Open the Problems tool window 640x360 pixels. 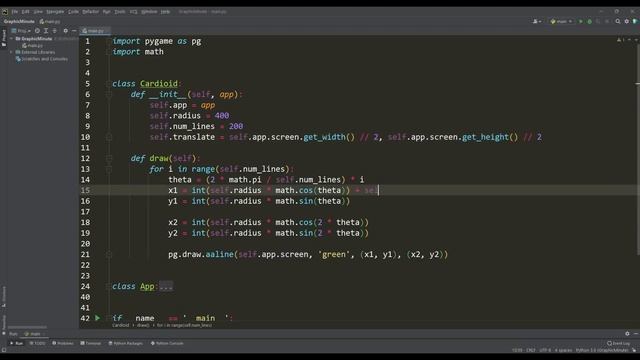tap(63, 343)
